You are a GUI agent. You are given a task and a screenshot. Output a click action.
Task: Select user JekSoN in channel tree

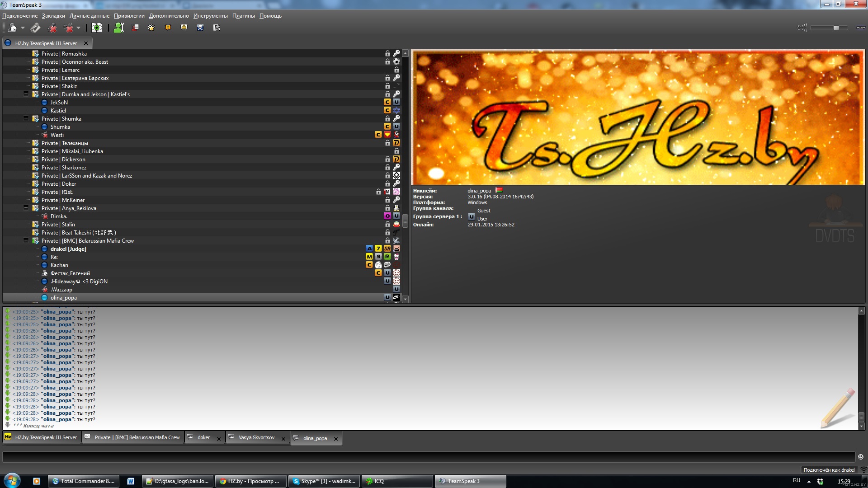coord(59,103)
